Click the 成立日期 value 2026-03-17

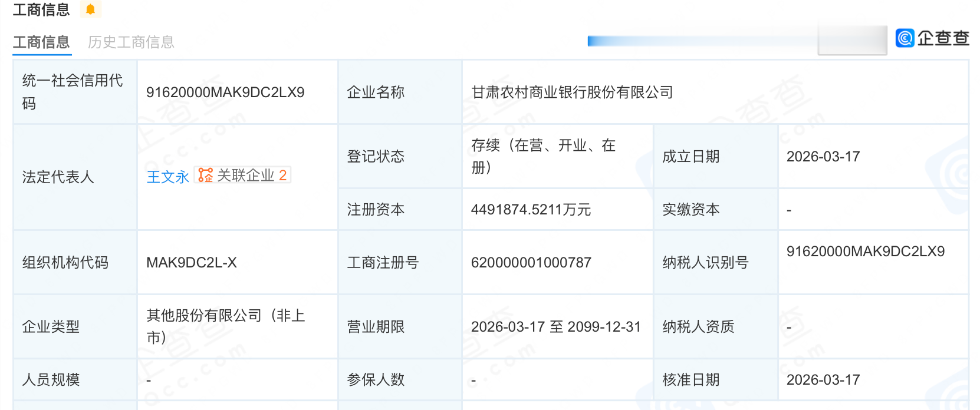[823, 157]
